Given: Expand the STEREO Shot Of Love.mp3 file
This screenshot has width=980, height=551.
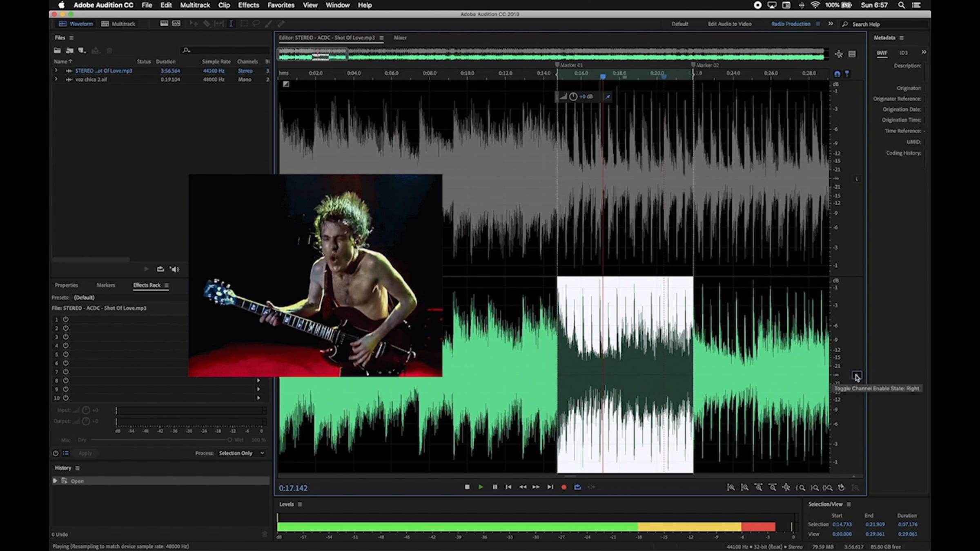Looking at the screenshot, I should (x=56, y=71).
